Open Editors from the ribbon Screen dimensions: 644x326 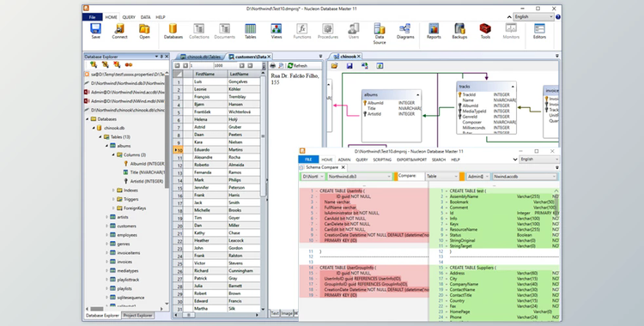point(539,31)
